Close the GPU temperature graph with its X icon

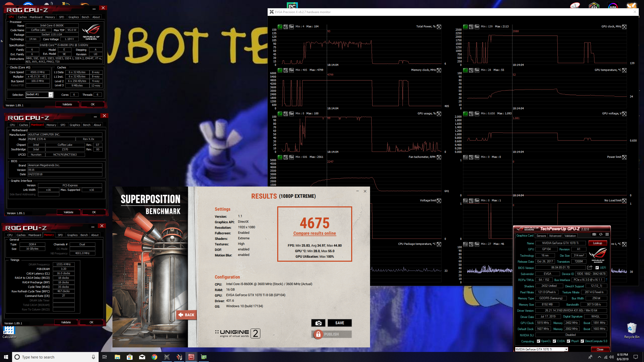624,70
